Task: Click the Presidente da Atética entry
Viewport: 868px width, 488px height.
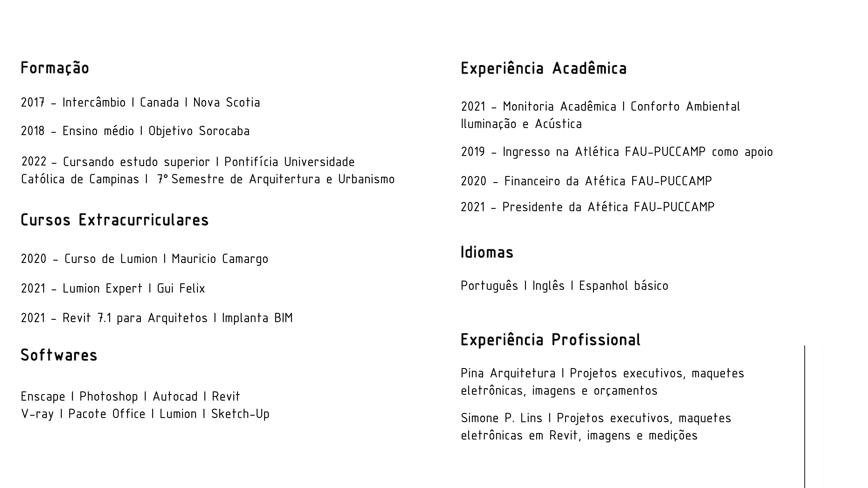Action: coord(587,207)
